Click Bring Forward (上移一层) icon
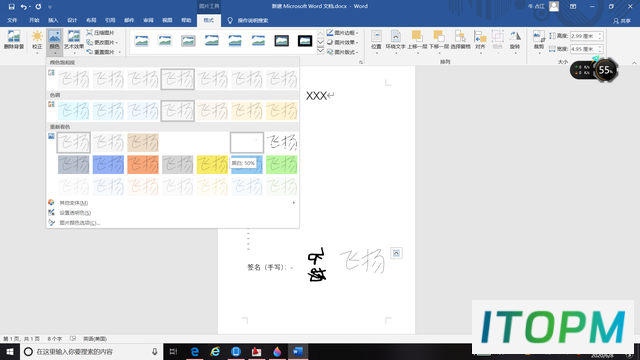Image resolution: width=640 pixels, height=360 pixels. pos(417,40)
